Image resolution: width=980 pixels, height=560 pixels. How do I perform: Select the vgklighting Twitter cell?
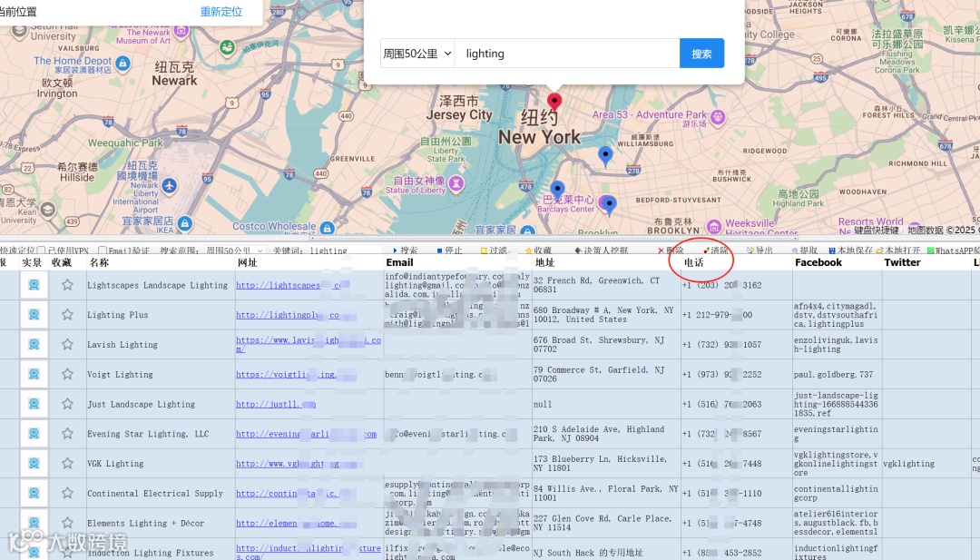[x=926, y=464]
